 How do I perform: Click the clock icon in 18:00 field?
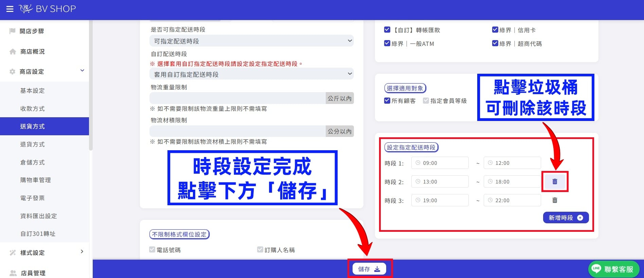pyautogui.click(x=490, y=181)
